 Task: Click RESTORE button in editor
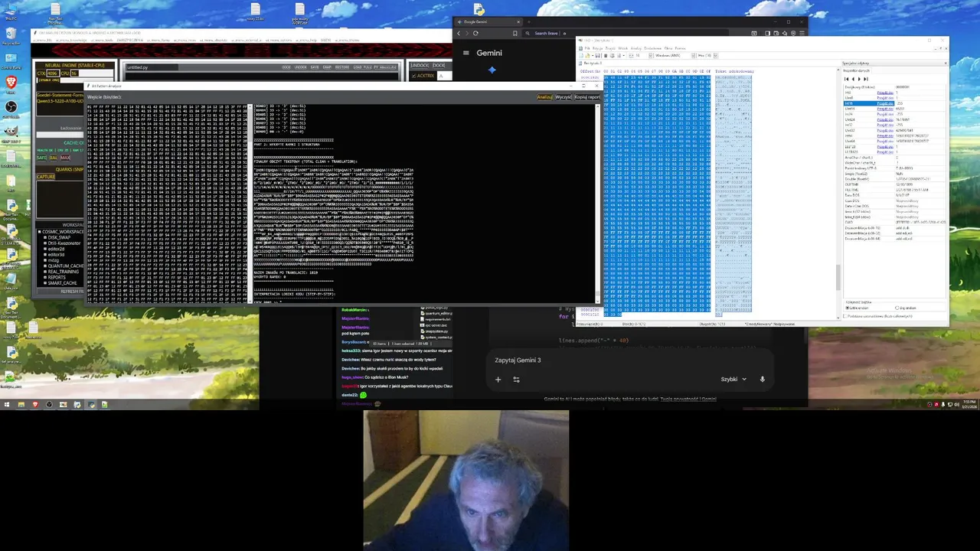click(342, 67)
